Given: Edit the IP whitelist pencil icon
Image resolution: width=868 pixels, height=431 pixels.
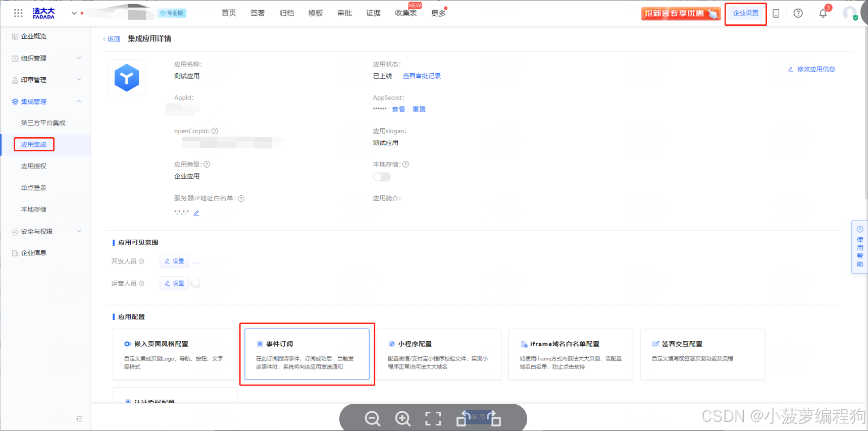Looking at the screenshot, I should point(196,213).
